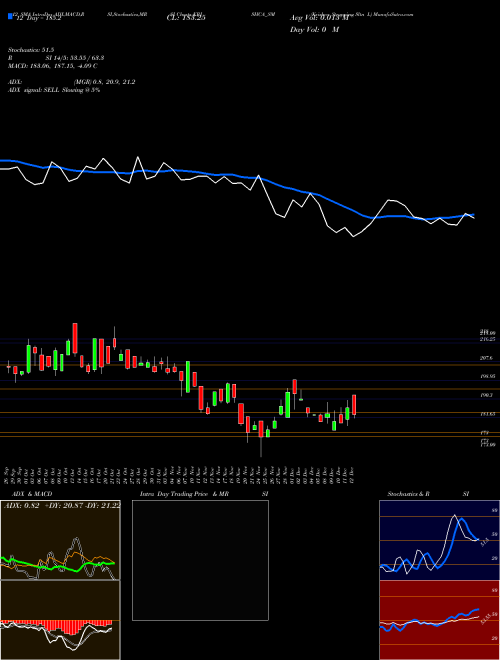Select the 'CL: 183.25' closing price text
The image size is (500, 660).
[x=186, y=18]
